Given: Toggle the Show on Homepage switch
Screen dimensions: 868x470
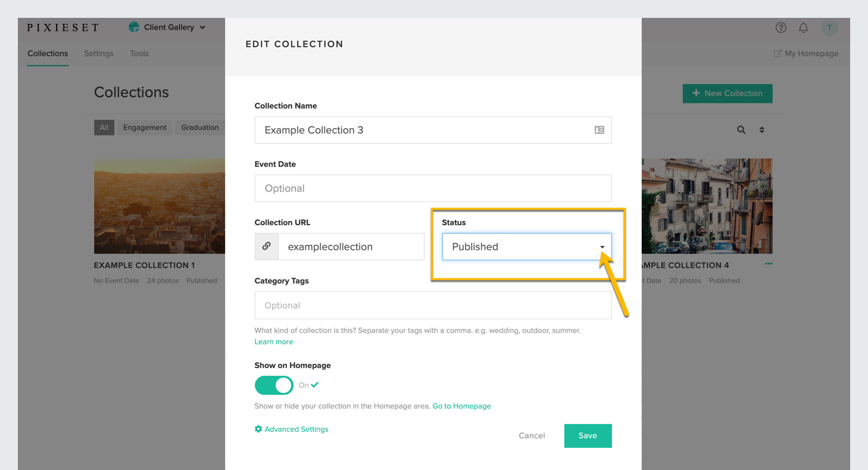Looking at the screenshot, I should pyautogui.click(x=274, y=385).
